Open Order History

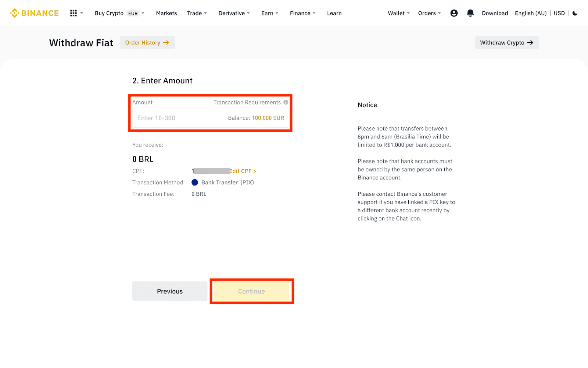(147, 43)
